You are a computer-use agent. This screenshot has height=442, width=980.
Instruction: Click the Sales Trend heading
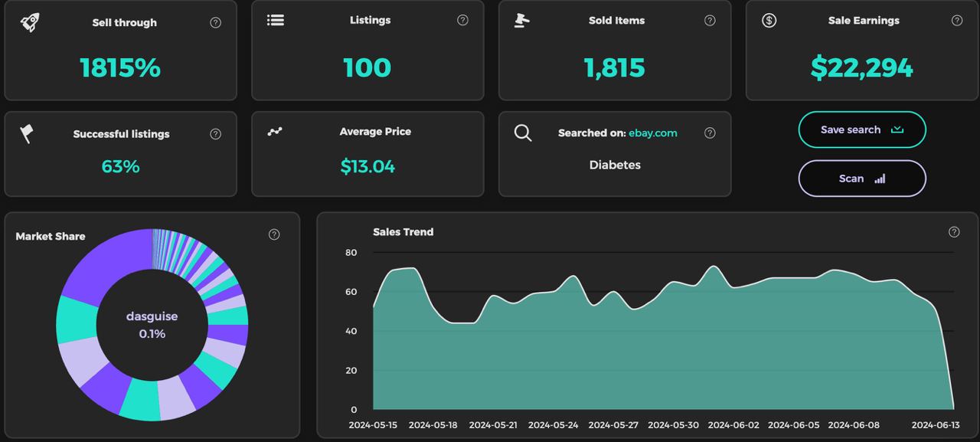pyautogui.click(x=403, y=232)
